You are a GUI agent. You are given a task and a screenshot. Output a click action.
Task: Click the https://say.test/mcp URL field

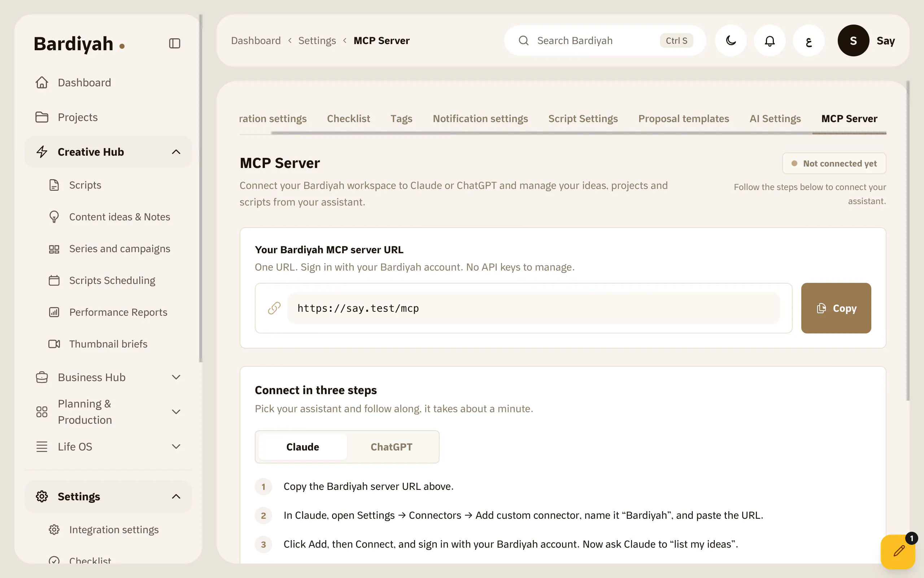(x=533, y=308)
